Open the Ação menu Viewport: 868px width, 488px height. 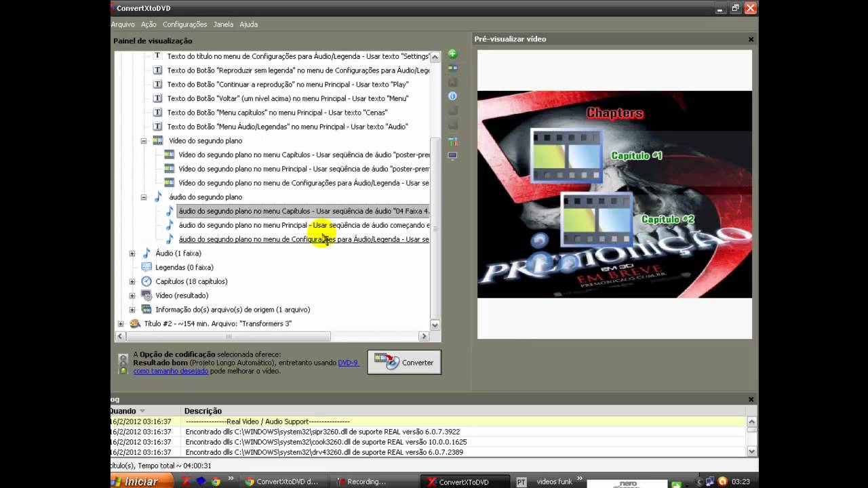(149, 24)
